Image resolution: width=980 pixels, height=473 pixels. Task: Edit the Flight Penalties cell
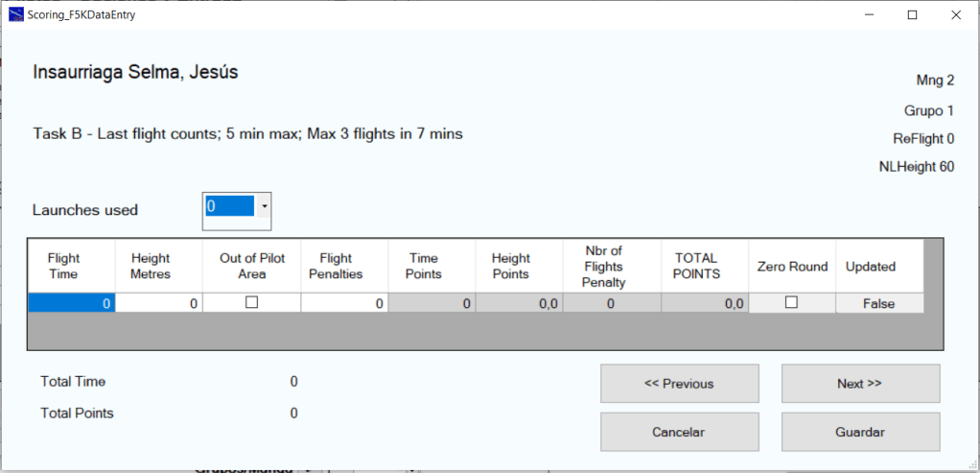coord(344,303)
